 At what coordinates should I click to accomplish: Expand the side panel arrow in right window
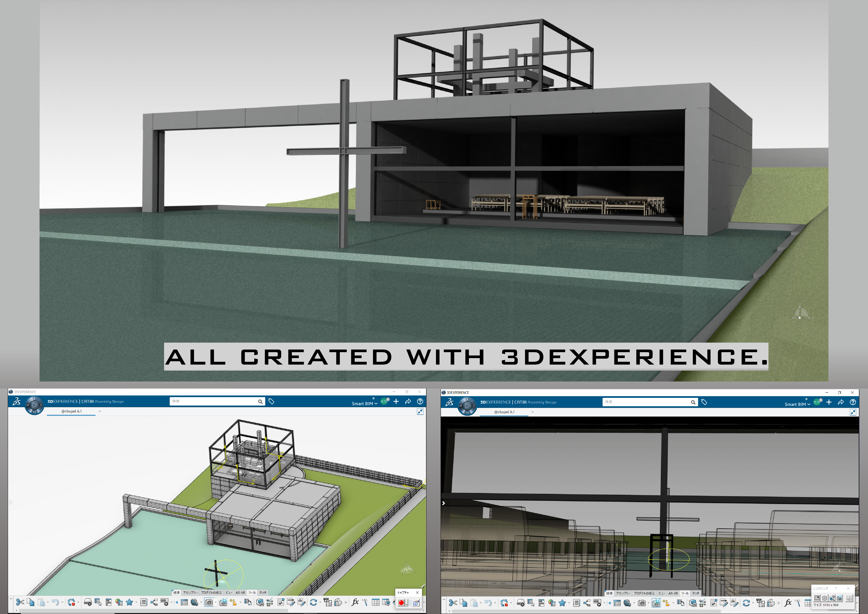pos(444,503)
